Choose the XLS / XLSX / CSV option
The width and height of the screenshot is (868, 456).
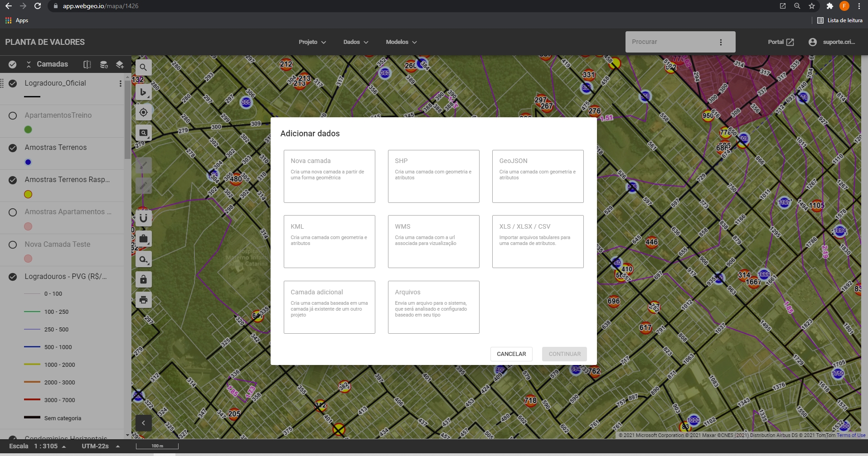click(x=538, y=241)
